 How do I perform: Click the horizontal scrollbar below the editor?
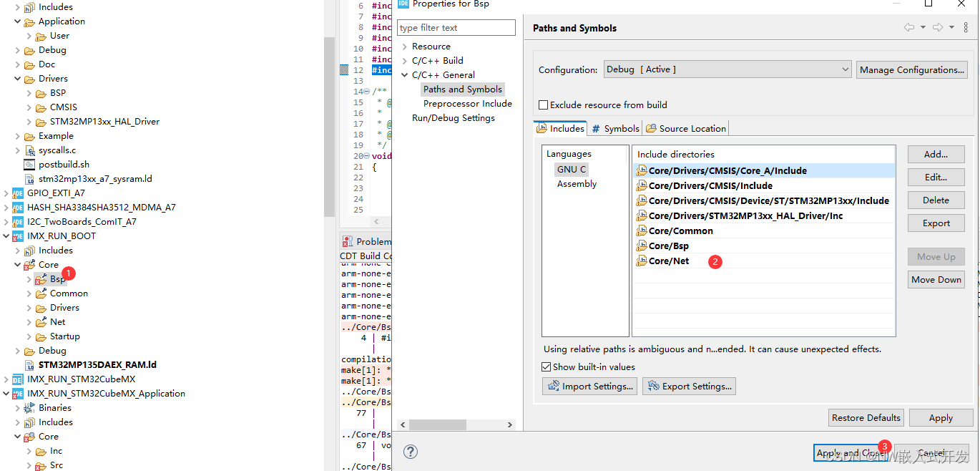[x=436, y=424]
